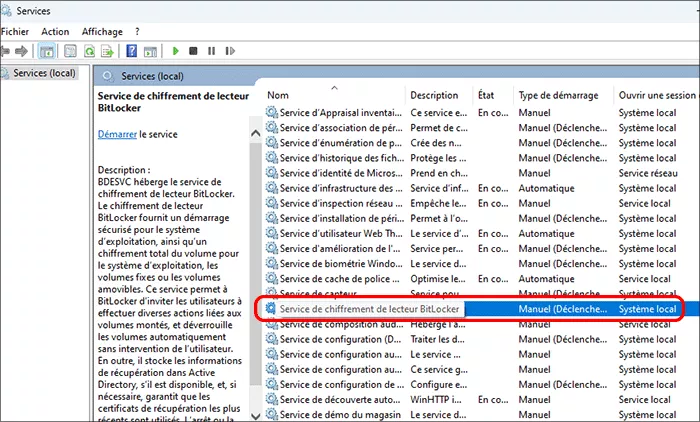Stop the service with the square icon
The width and height of the screenshot is (700, 422).
[193, 51]
